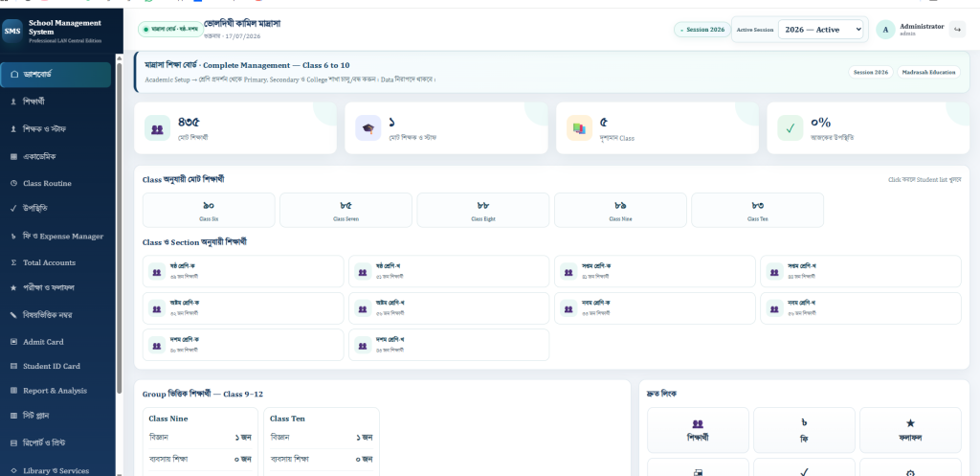Open the star ফলাফল quick link
The image size is (980, 476).
pos(910,430)
